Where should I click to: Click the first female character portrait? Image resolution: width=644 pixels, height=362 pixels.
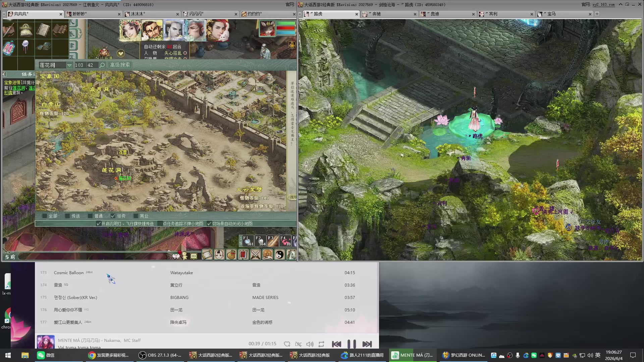[130, 30]
